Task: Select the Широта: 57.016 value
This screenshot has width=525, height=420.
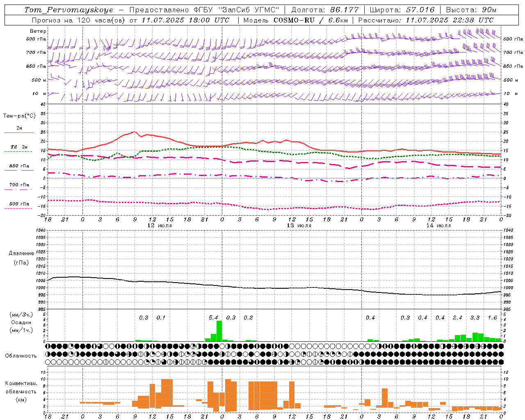Action: (x=402, y=10)
